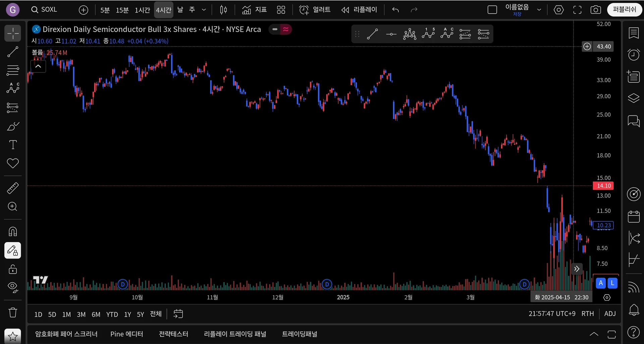Click the 퍼블리쉬 publish button
644x344 pixels.
[x=625, y=10]
